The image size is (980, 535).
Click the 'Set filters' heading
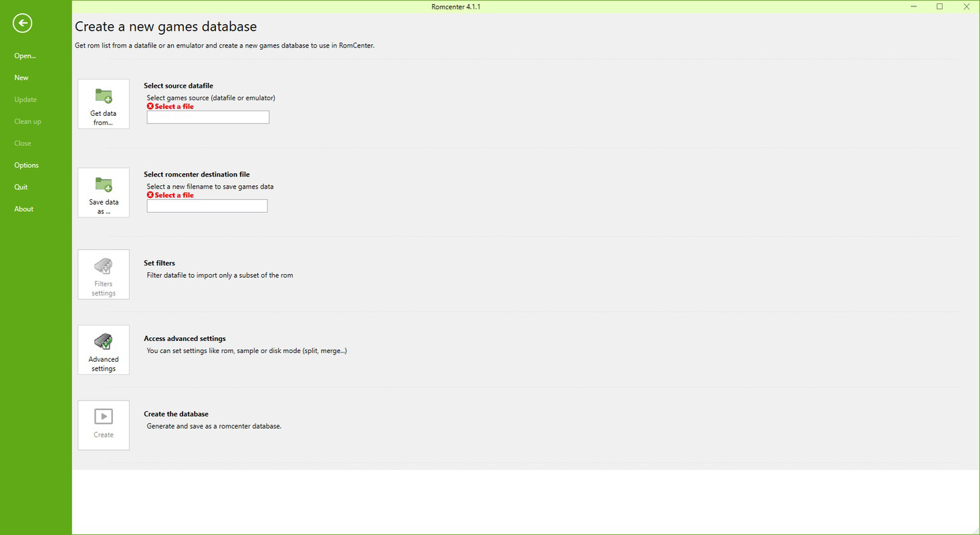(x=159, y=263)
